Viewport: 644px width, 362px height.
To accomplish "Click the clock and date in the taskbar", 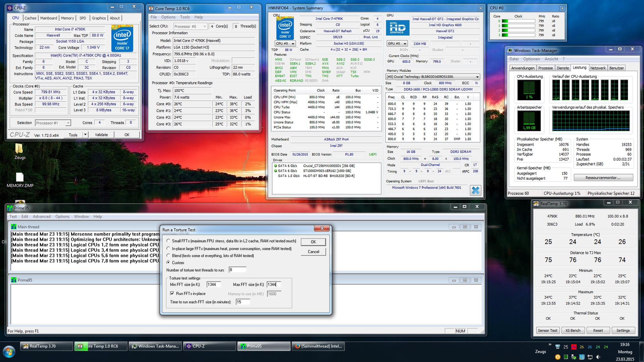I will 625,352.
